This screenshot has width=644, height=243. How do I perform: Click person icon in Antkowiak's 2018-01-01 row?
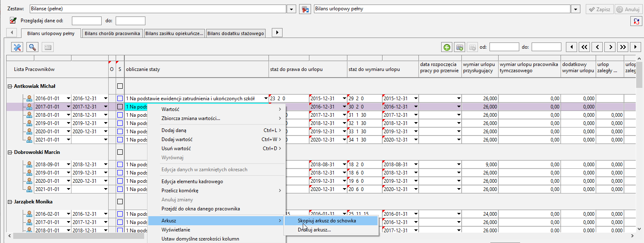[x=29, y=115]
